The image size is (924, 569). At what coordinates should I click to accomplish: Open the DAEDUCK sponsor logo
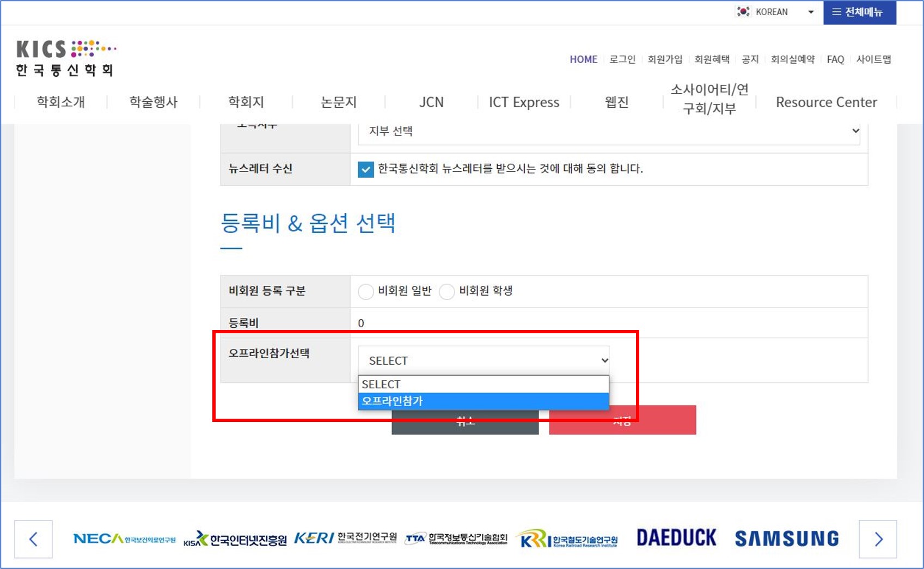[x=676, y=538]
